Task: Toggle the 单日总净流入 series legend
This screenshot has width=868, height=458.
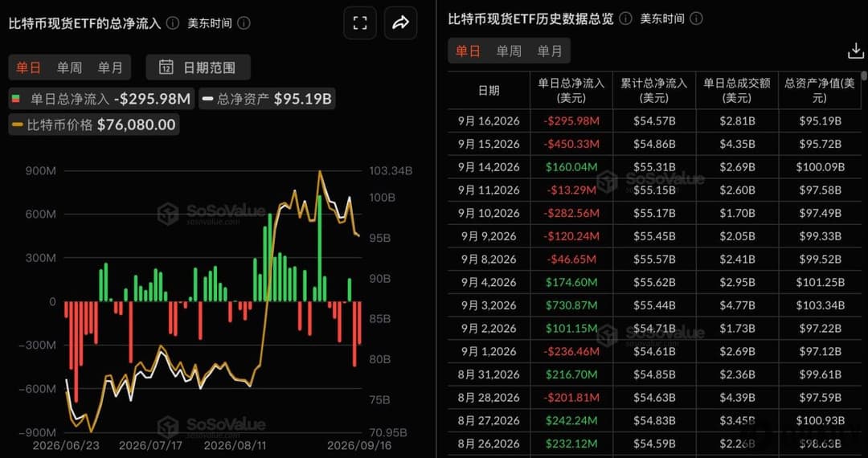Action: (100, 100)
